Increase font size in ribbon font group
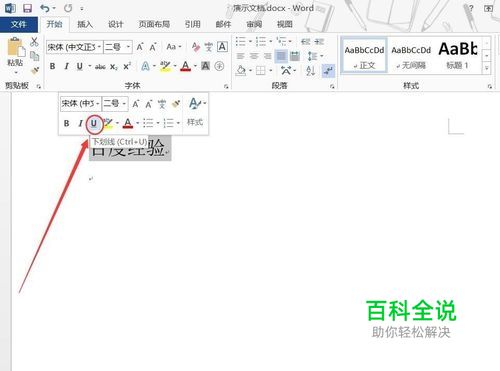 (140, 47)
